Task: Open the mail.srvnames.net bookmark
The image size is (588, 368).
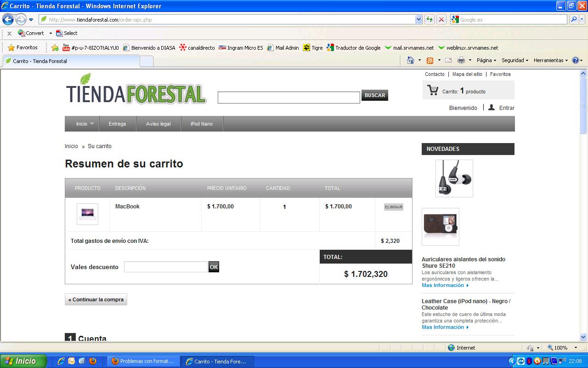Action: pyautogui.click(x=409, y=47)
